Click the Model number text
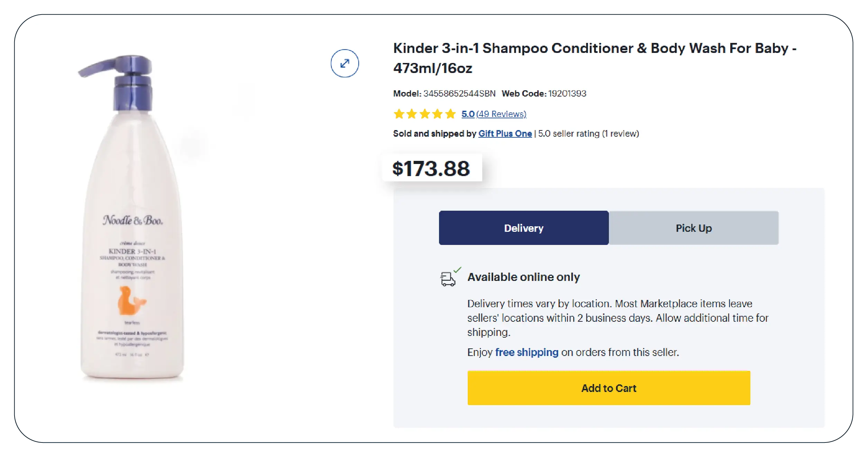868x457 pixels. pyautogui.click(x=459, y=93)
